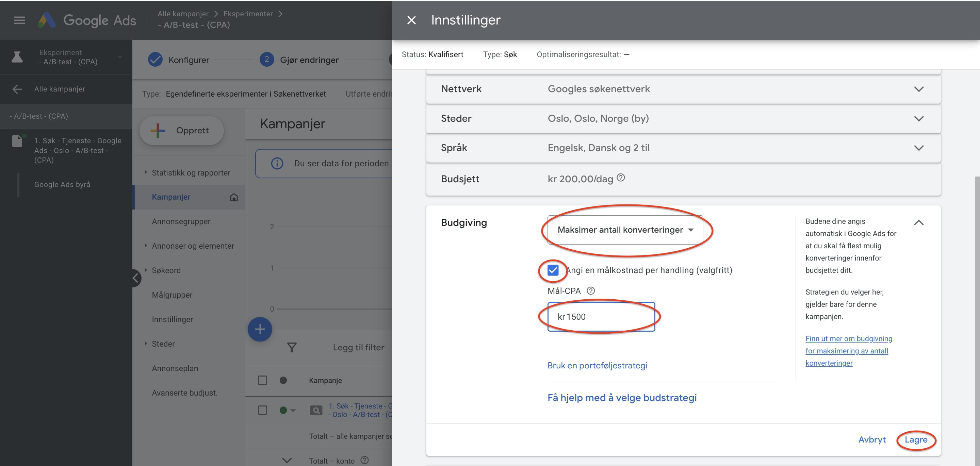
Task: Click the Lagre button
Action: point(915,440)
